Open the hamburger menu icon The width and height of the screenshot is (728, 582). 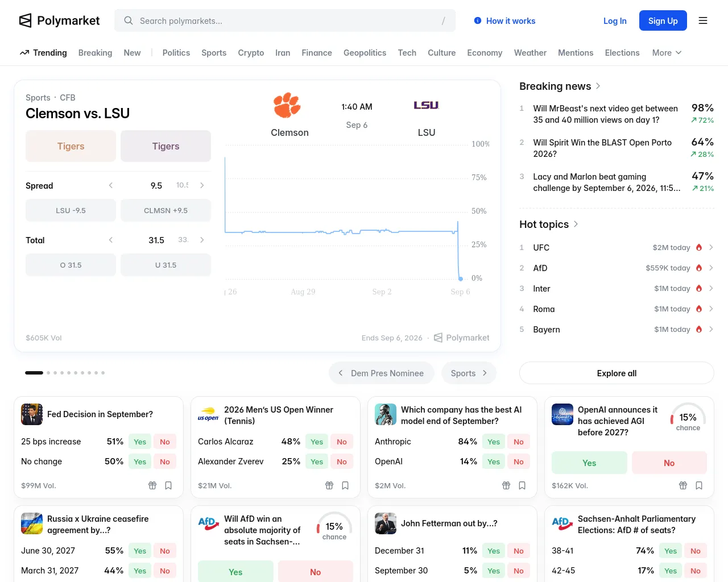pos(703,20)
